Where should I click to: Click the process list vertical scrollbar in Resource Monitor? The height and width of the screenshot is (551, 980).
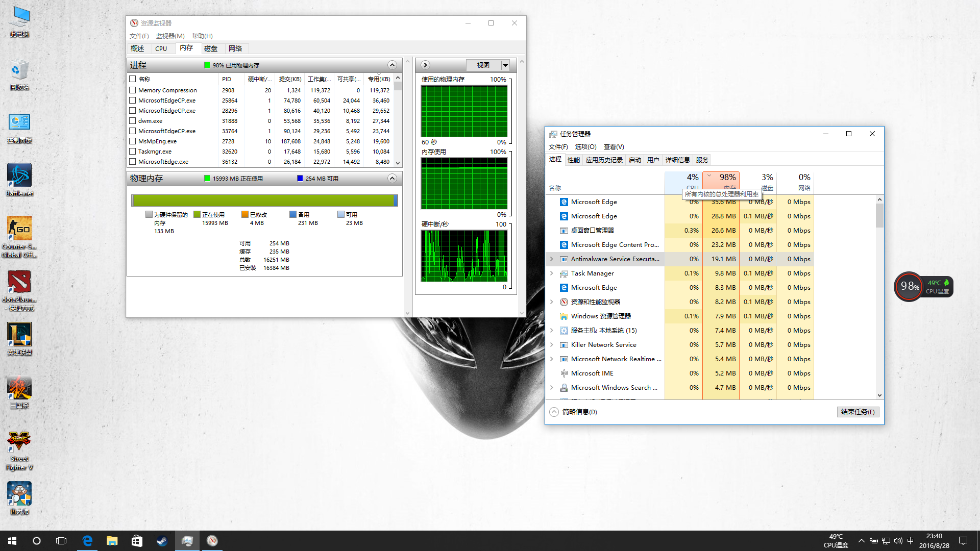[398, 121]
